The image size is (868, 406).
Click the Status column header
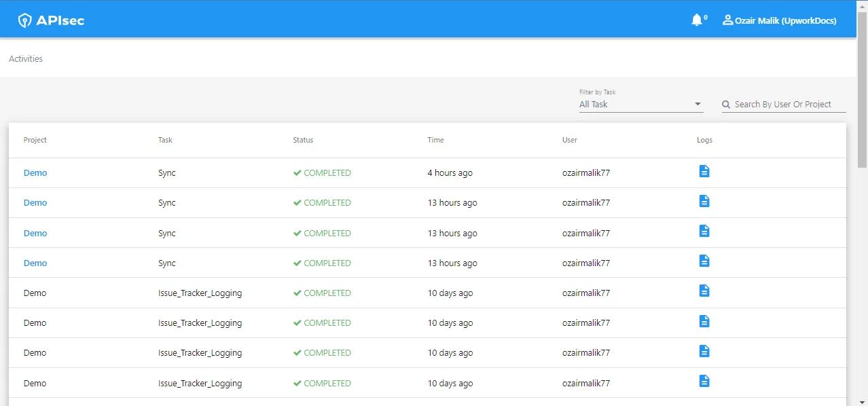[x=303, y=140]
